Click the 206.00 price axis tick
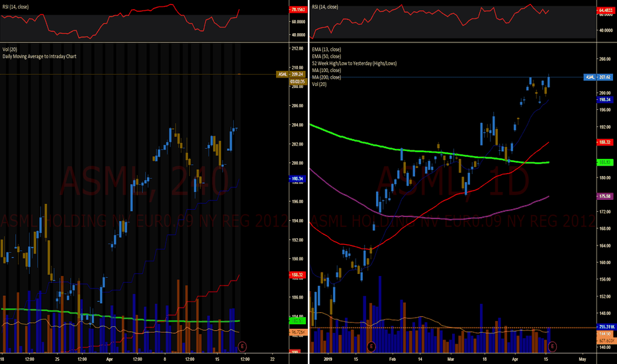 coord(297,105)
